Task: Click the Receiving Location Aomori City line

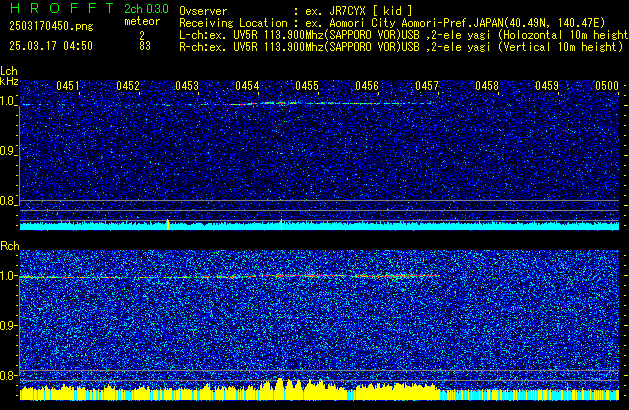Action: (x=392, y=23)
